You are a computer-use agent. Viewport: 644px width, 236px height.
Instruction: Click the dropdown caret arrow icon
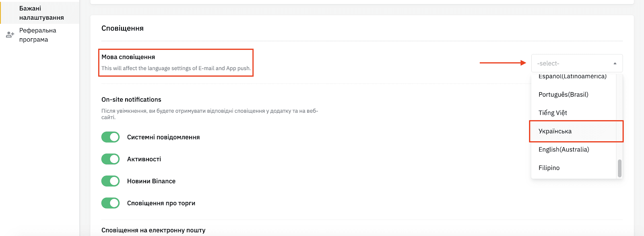pyautogui.click(x=615, y=63)
